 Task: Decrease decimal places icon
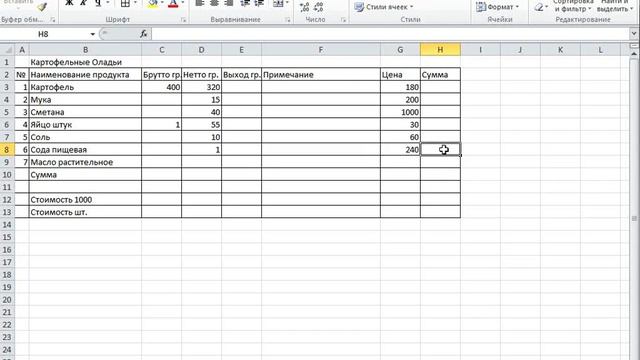(x=319, y=7)
